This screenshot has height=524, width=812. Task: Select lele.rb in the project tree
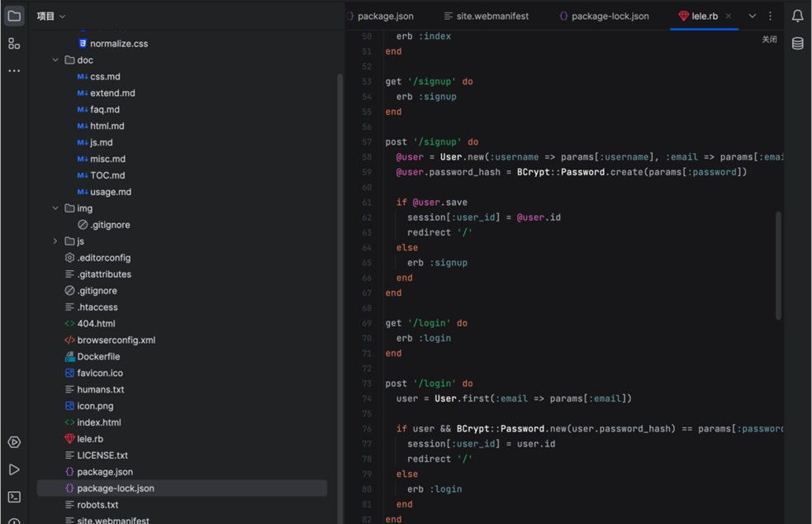click(90, 439)
